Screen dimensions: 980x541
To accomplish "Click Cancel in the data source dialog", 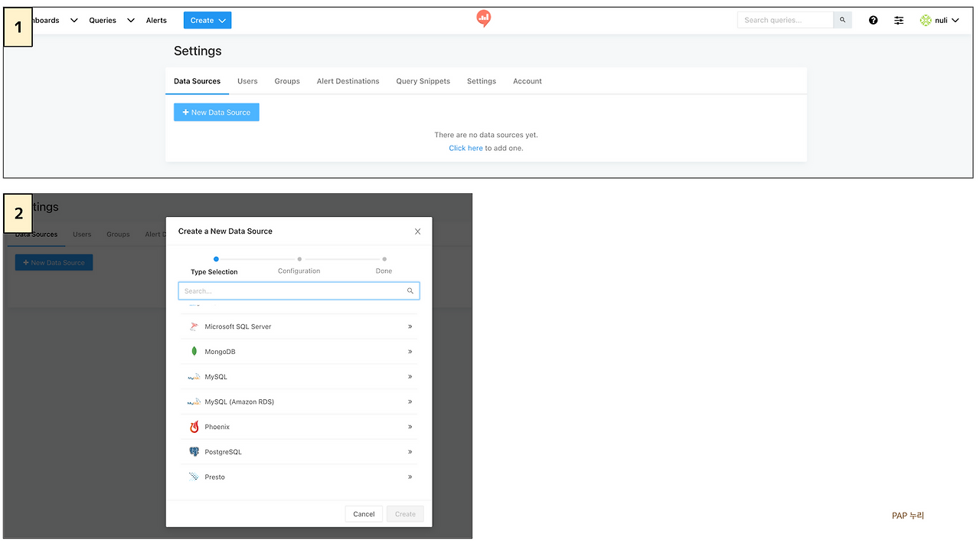I will tap(364, 514).
